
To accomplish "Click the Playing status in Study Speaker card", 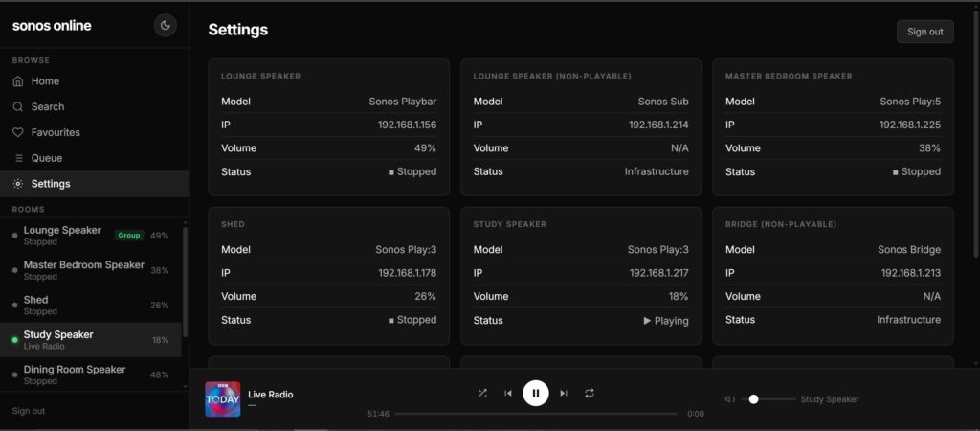I will point(666,321).
